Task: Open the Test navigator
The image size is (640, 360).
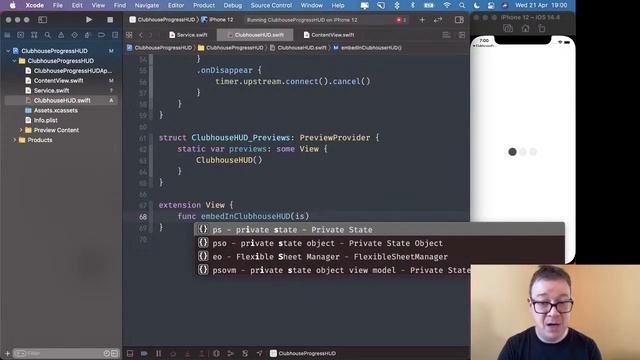Action: click(x=74, y=35)
